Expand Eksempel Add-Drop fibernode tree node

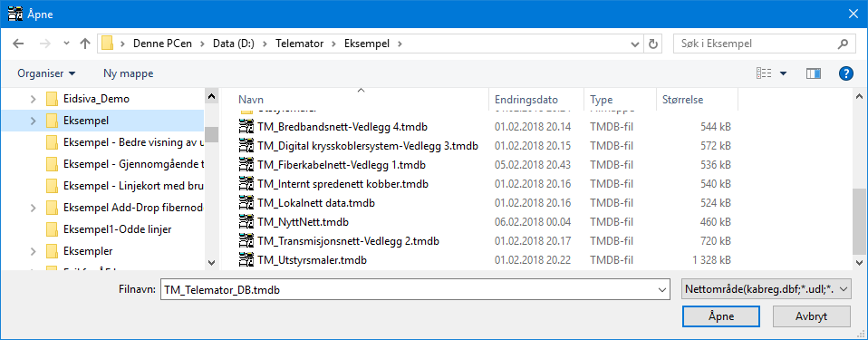point(34,208)
